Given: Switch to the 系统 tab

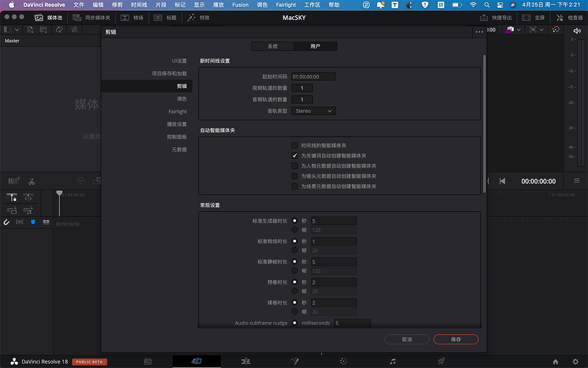Looking at the screenshot, I should pyautogui.click(x=272, y=46).
